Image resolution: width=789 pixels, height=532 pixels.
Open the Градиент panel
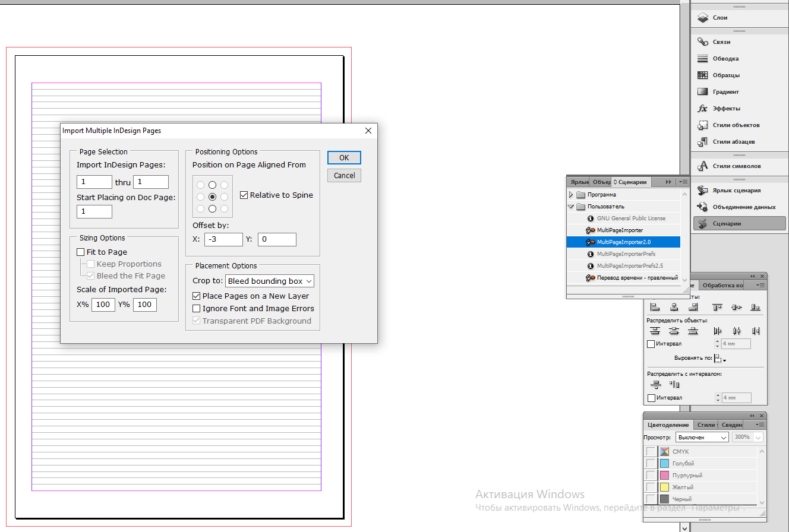click(x=739, y=92)
